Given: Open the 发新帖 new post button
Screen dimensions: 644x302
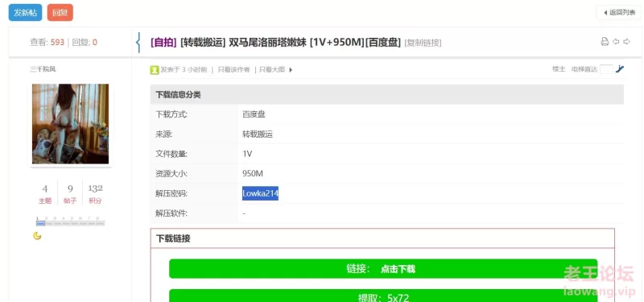Looking at the screenshot, I should point(26,12).
